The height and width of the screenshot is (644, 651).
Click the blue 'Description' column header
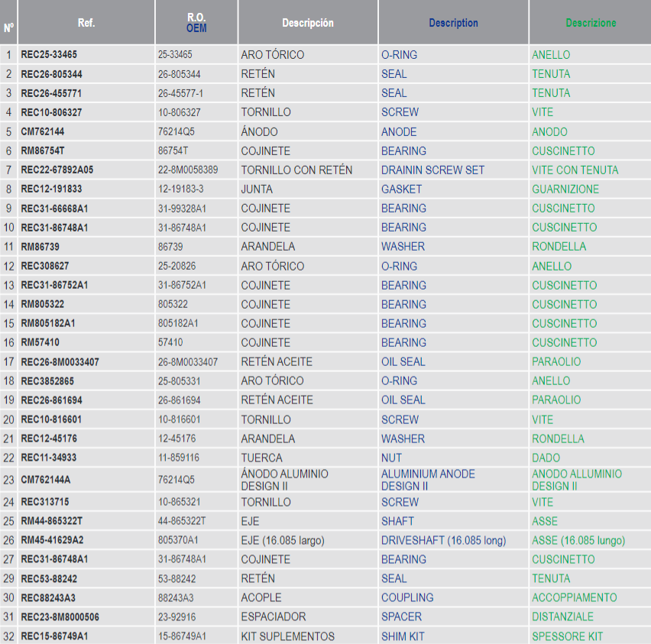pyautogui.click(x=453, y=23)
